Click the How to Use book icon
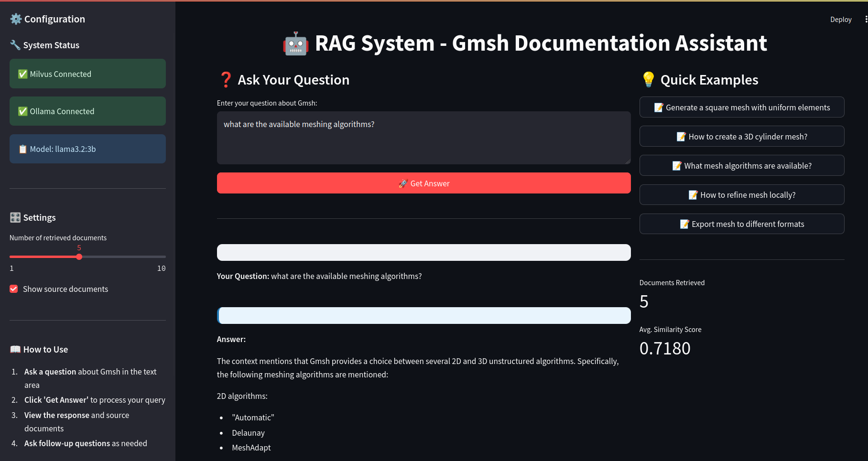Image resolution: width=868 pixels, height=461 pixels. (x=15, y=350)
